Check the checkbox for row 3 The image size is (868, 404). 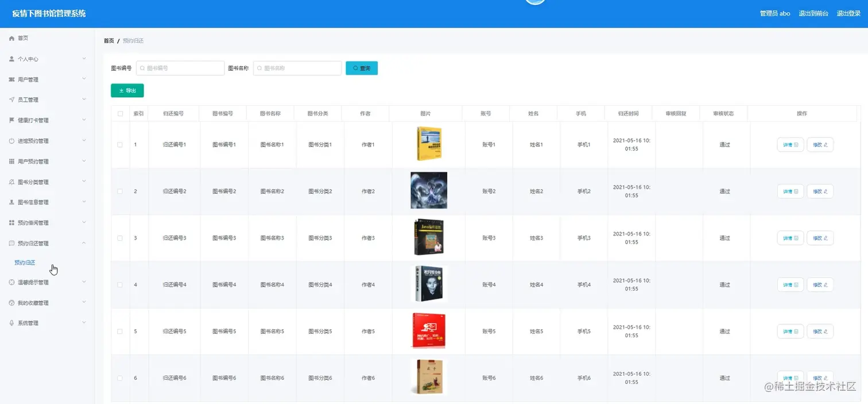click(120, 238)
